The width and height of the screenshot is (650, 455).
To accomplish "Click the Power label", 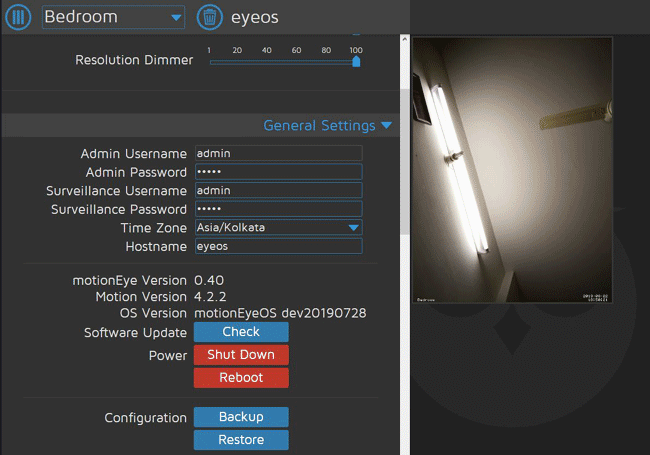I will pyautogui.click(x=168, y=356).
